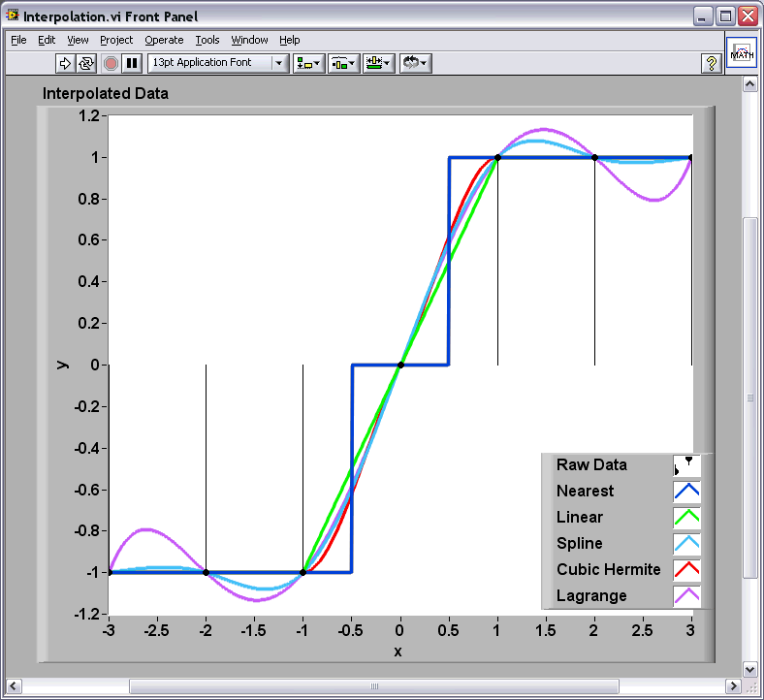764x700 pixels.
Task: Open the 13pt Application Font dropdown
Action: 218,63
